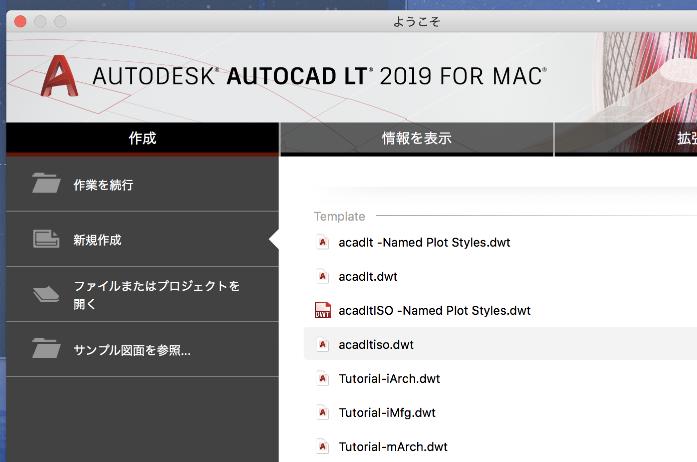Select the Tutorial-iArch.dwt template
697x462 pixels.
point(389,379)
